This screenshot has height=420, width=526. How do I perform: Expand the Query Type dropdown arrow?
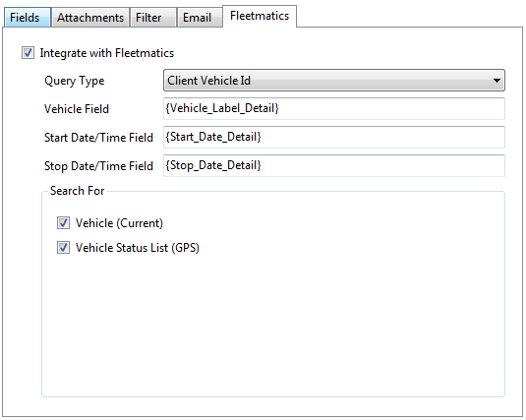coord(497,81)
